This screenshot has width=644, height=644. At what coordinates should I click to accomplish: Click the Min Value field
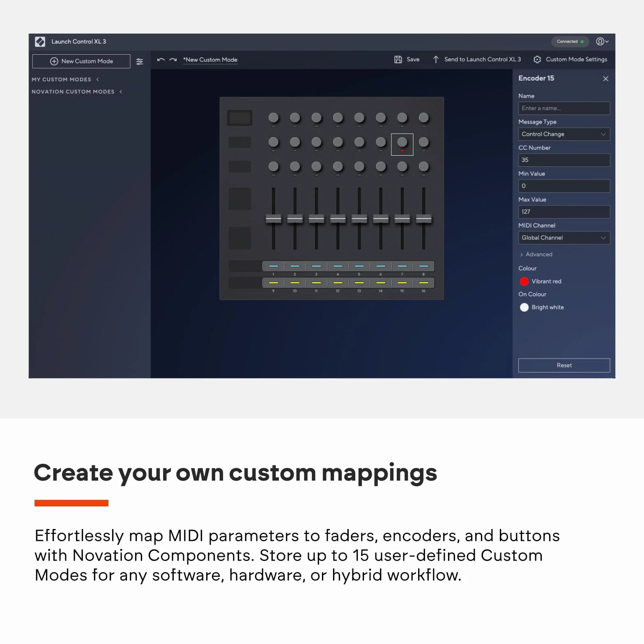coord(564,186)
